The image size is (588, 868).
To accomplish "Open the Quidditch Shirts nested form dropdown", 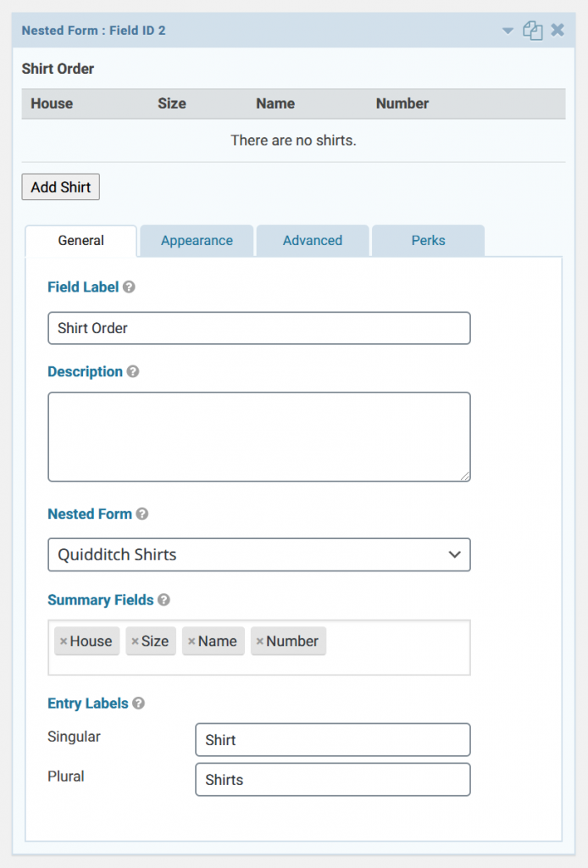I will point(259,554).
